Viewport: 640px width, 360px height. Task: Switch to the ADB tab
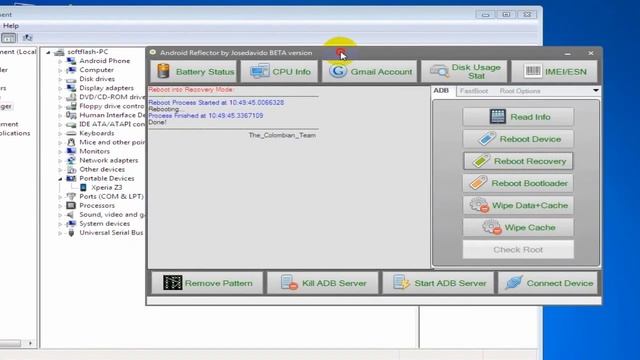[441, 91]
